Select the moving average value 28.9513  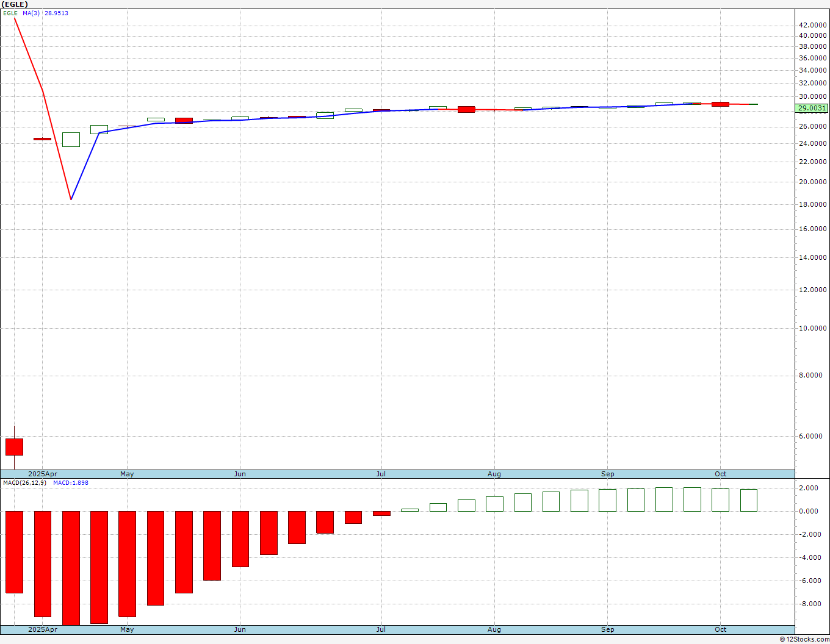56,13
